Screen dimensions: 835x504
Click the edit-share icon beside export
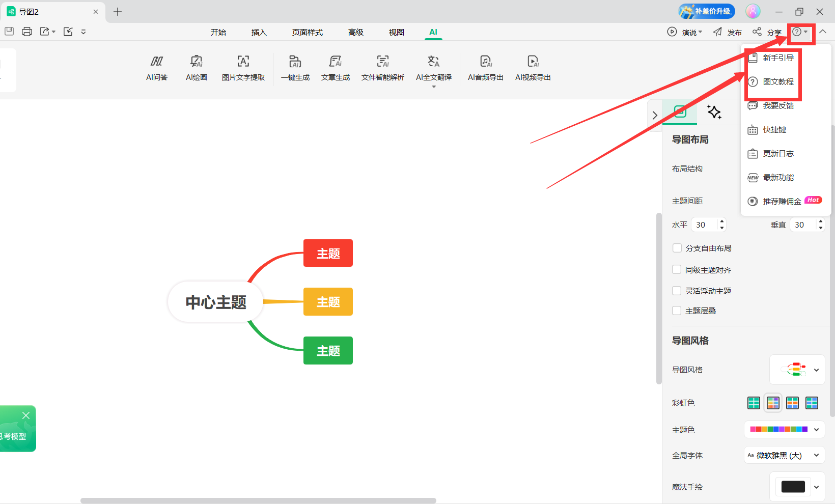click(68, 32)
